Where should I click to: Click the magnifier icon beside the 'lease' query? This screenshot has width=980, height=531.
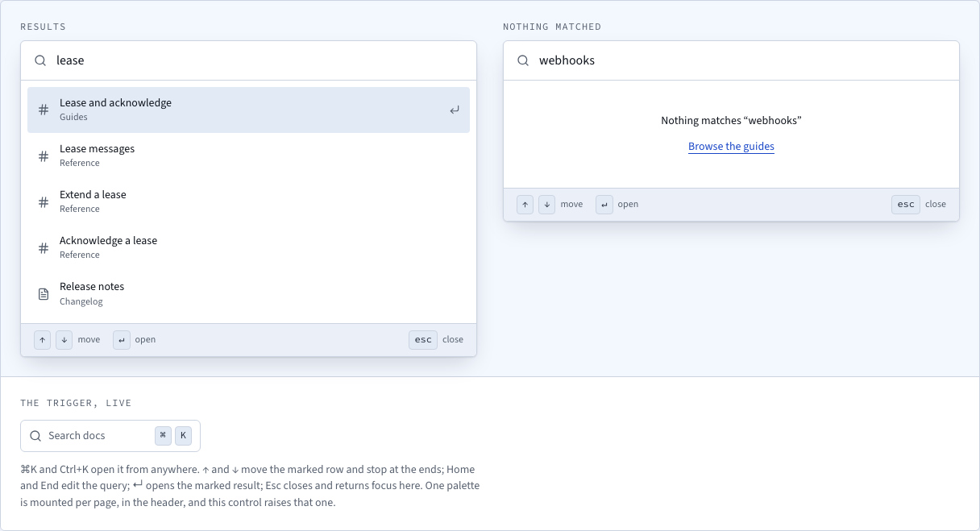coord(40,60)
